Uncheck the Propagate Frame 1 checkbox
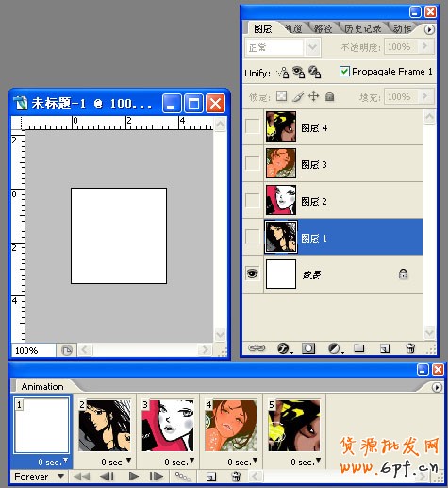Viewport: 448px width, 488px height. click(x=344, y=72)
